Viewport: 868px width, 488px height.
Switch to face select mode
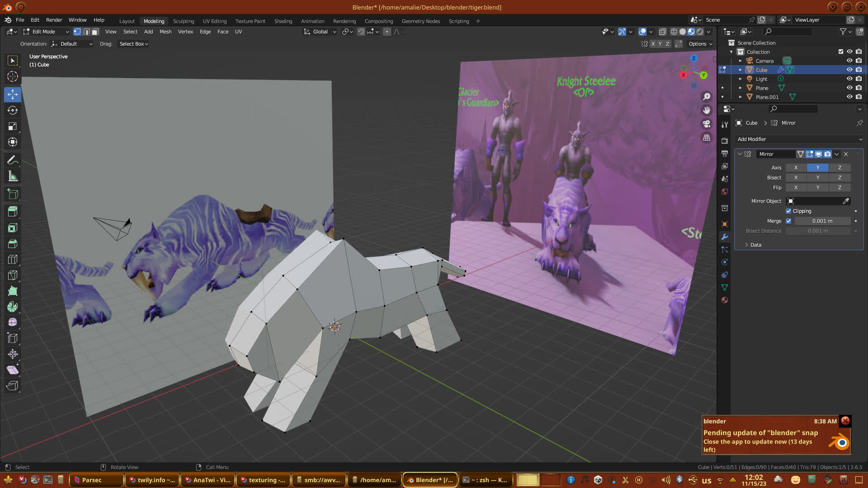coord(95,32)
